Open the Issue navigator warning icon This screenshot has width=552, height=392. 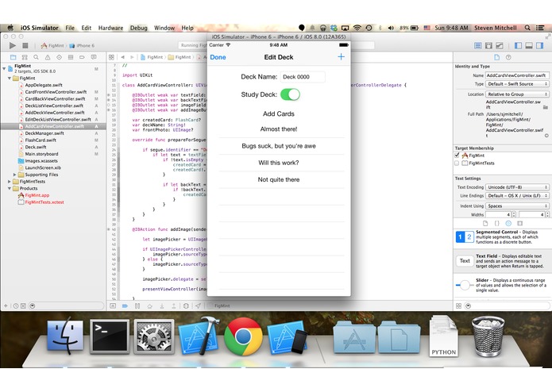click(48, 57)
